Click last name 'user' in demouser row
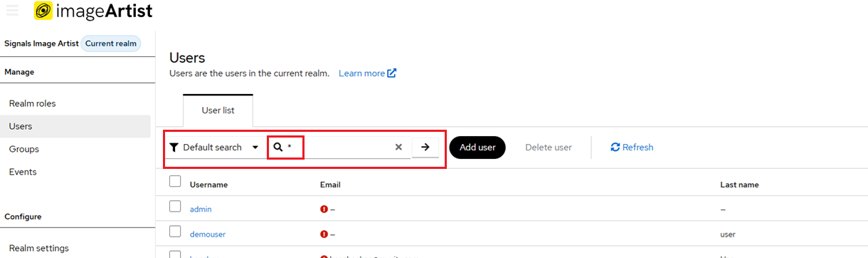The height and width of the screenshot is (258, 868). [x=728, y=234]
